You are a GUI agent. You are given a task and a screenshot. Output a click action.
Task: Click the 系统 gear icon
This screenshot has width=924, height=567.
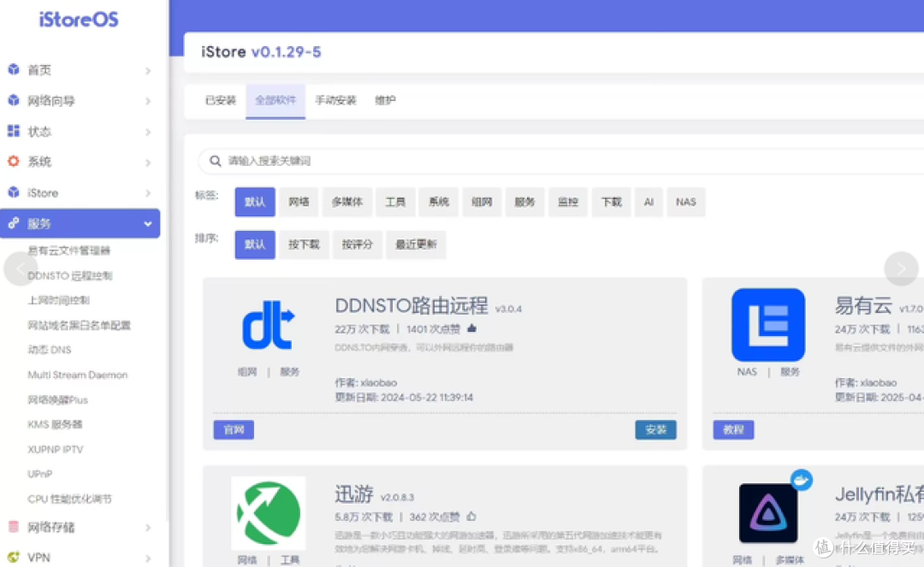(14, 162)
